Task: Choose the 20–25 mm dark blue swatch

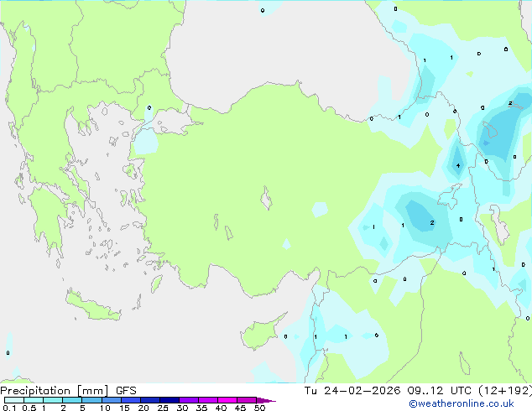Action: tap(149, 400)
